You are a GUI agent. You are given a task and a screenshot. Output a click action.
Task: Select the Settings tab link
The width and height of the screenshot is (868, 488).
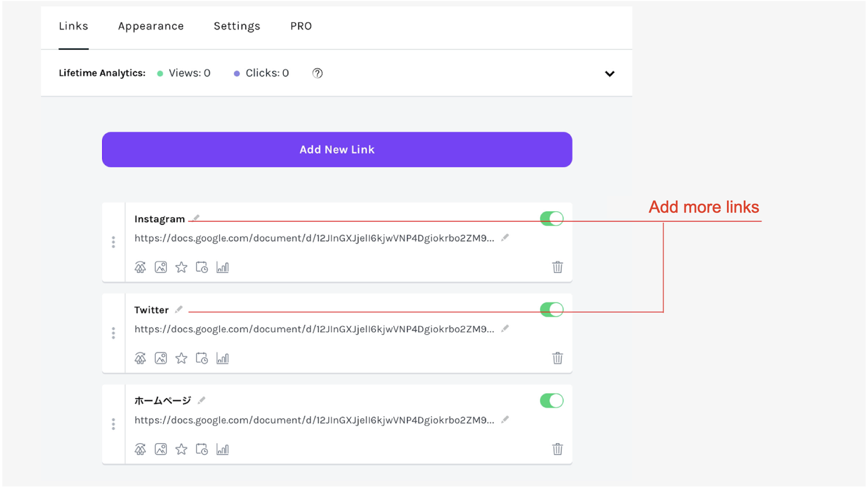pos(236,26)
